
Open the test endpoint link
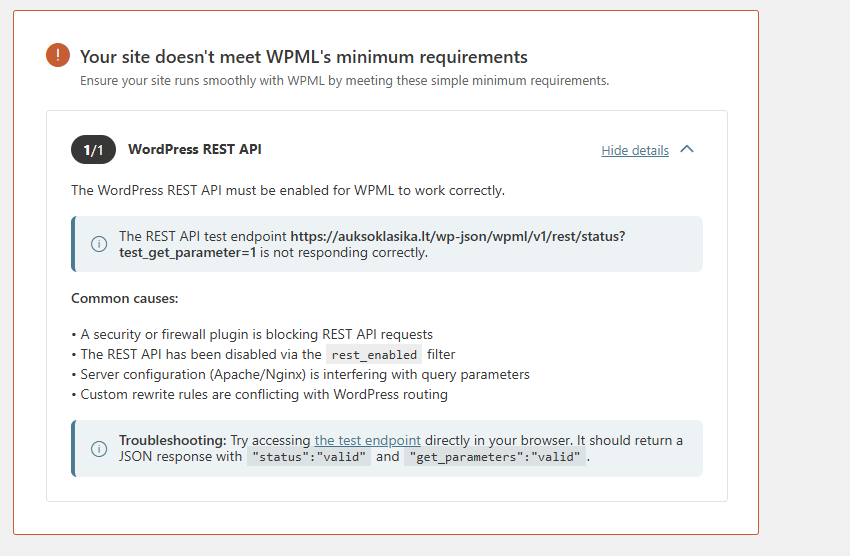[367, 441]
